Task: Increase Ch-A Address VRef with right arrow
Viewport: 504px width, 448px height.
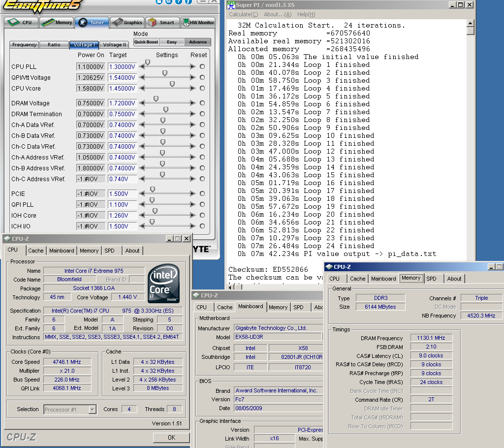Action: [193, 157]
